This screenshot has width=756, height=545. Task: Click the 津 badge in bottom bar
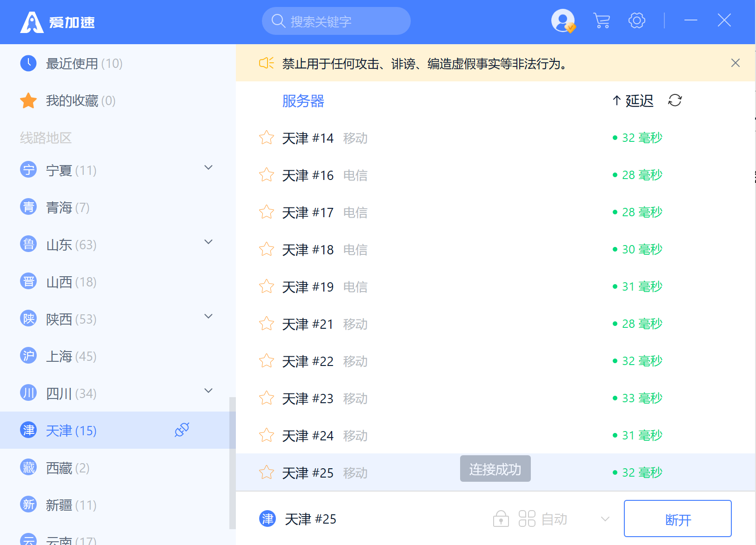(x=268, y=518)
